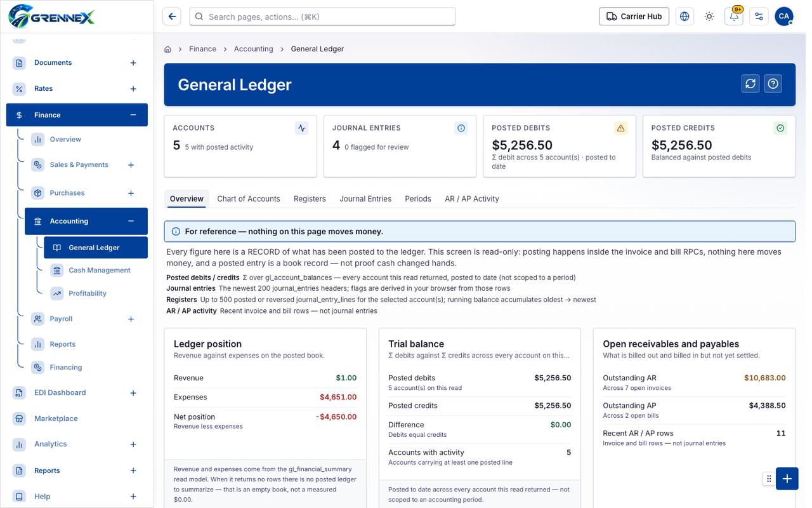Screen dimensions: 812x508
Task: Go to Accounting in the breadcrumb
Action: 254,49
